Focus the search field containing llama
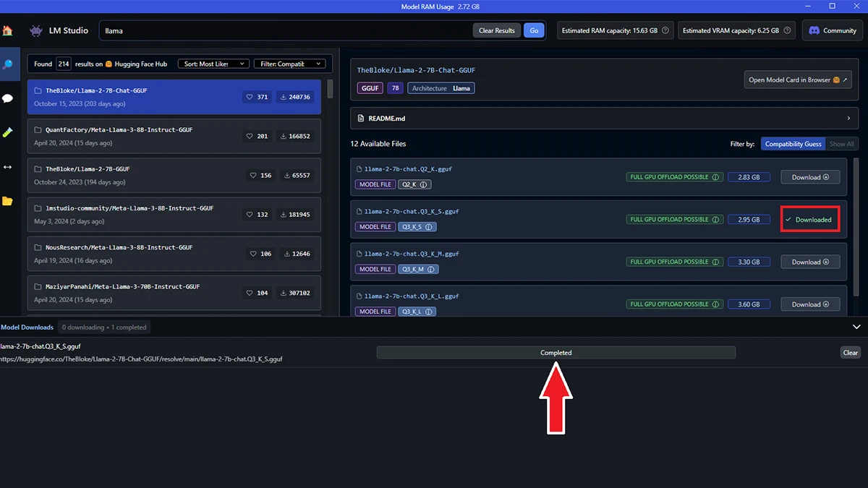 (286, 30)
